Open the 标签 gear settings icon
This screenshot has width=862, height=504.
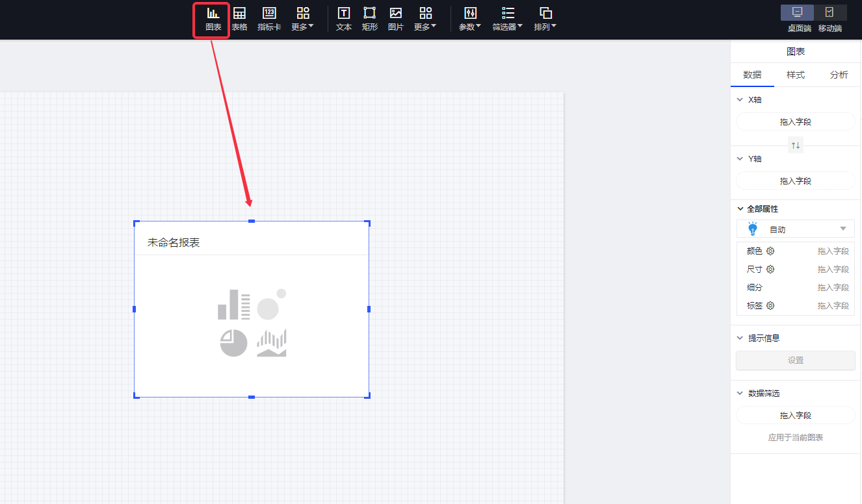coord(770,306)
